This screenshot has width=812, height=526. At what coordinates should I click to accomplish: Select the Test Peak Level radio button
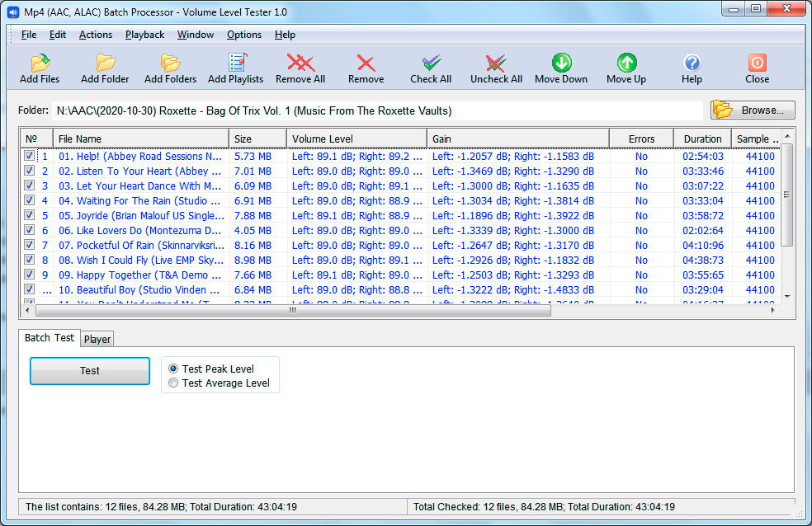pos(173,369)
